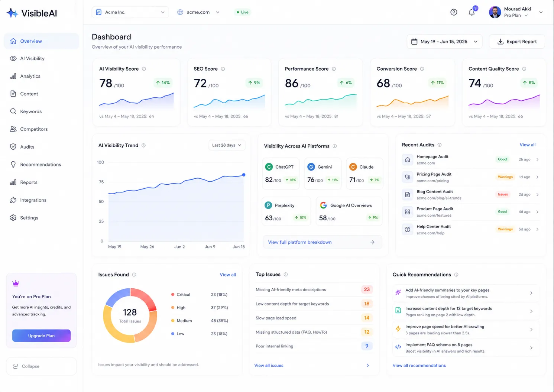This screenshot has height=392, width=554.
Task: Click info icon beside Quick Recommendations
Action: 456,275
